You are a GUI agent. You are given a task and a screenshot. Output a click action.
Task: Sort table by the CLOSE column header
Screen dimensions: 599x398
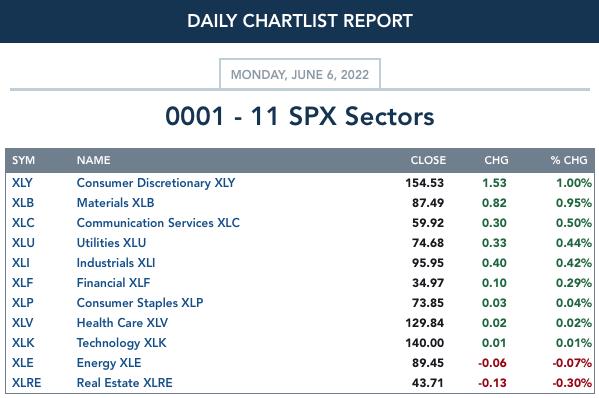coord(428,160)
